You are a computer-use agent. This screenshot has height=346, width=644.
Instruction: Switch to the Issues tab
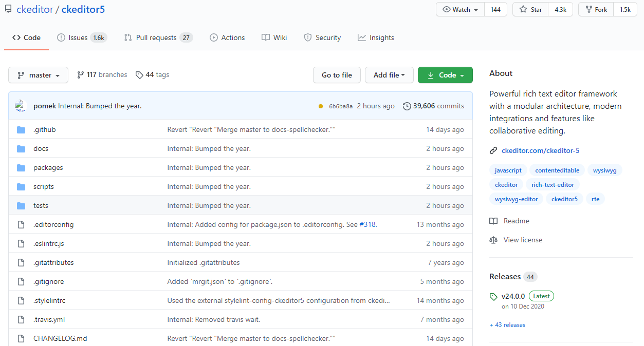coord(81,37)
